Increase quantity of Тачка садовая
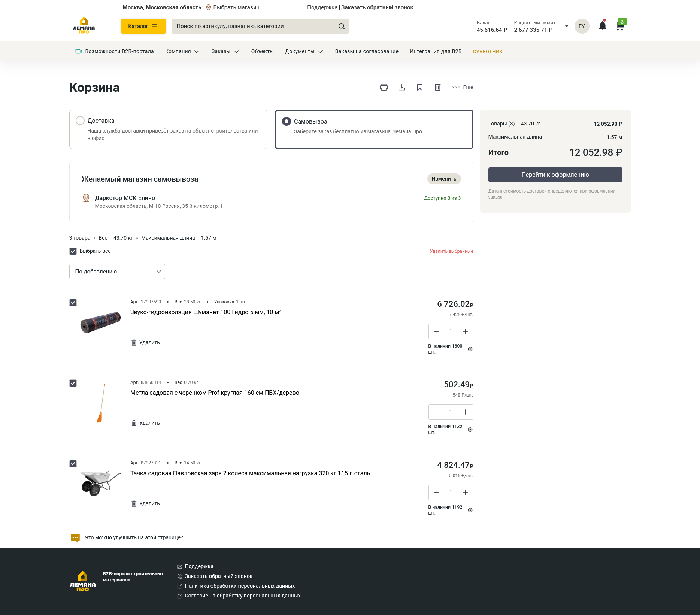This screenshot has height=615, width=700. coord(465,493)
